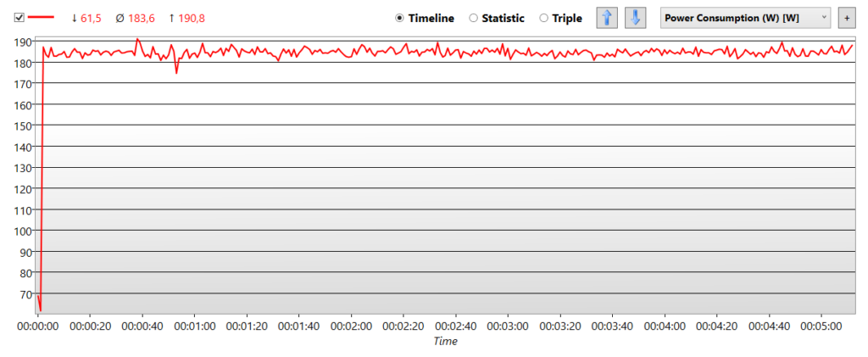The width and height of the screenshot is (868, 357).
Task: Click the Time axis title
Action: pos(446,341)
